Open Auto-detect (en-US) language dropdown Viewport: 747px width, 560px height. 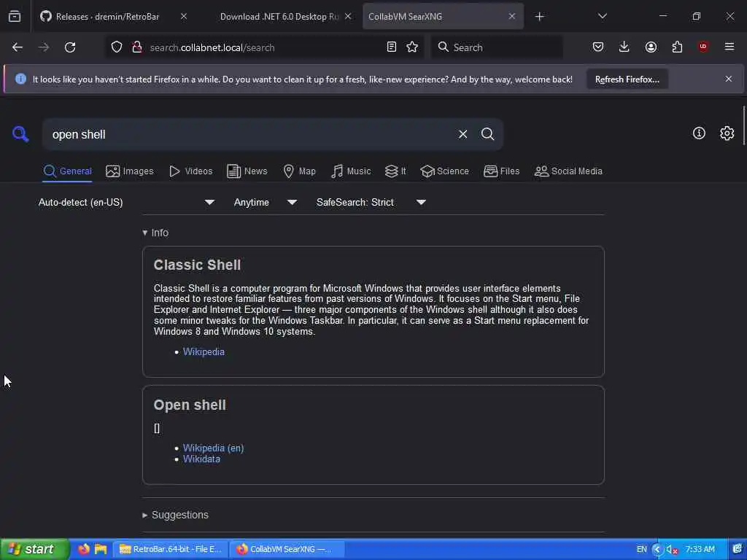pos(126,203)
